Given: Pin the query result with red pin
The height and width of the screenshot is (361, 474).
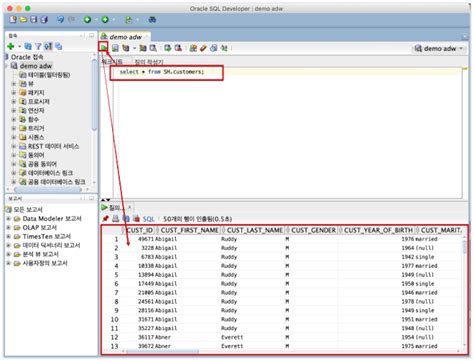Looking at the screenshot, I should pyautogui.click(x=105, y=219).
